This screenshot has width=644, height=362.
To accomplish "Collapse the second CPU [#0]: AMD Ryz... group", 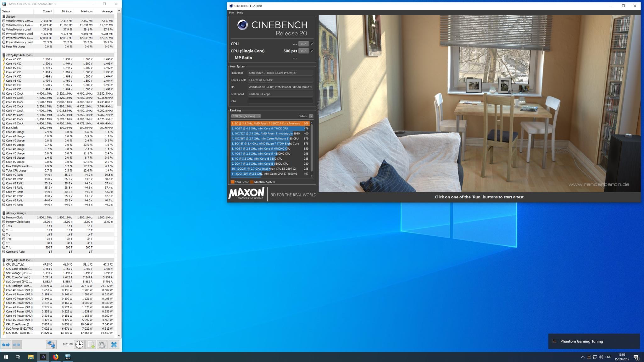I will (x=4, y=260).
